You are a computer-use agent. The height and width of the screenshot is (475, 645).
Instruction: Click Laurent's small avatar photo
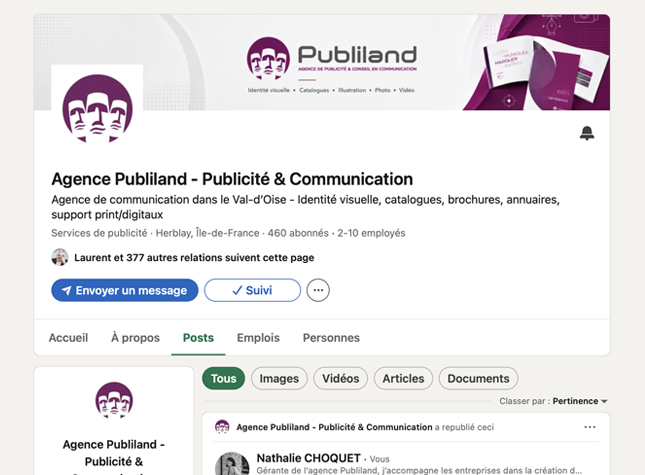click(x=60, y=257)
